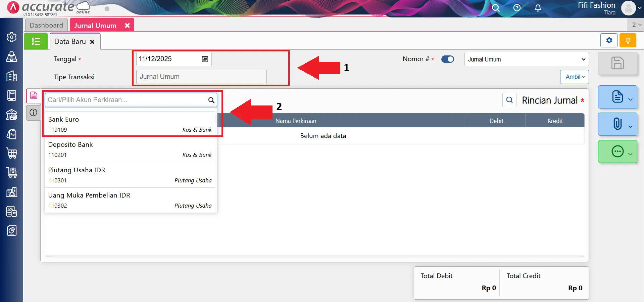Click the Cari/Pilih Akun Perkiraan search field
This screenshot has width=644, height=302.
point(126,100)
